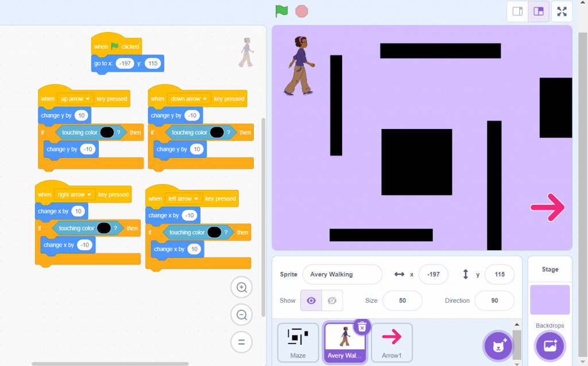The height and width of the screenshot is (366, 588).
Task: Reset code workspace zoom to default
Action: point(242,342)
